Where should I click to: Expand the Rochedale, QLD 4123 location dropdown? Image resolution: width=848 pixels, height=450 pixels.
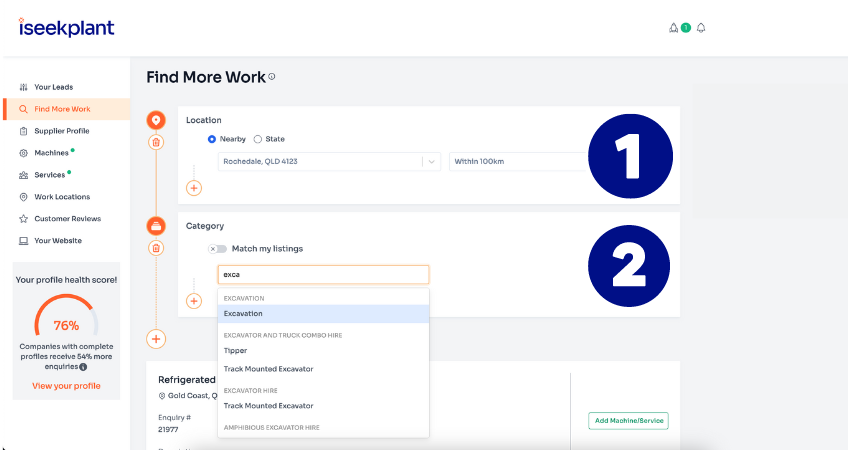point(431,162)
